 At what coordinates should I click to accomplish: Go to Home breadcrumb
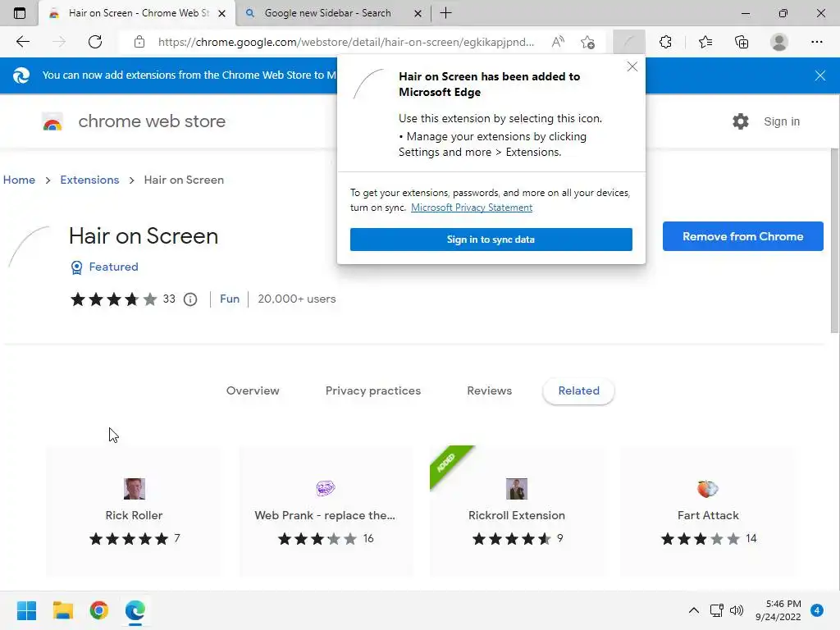coord(20,180)
